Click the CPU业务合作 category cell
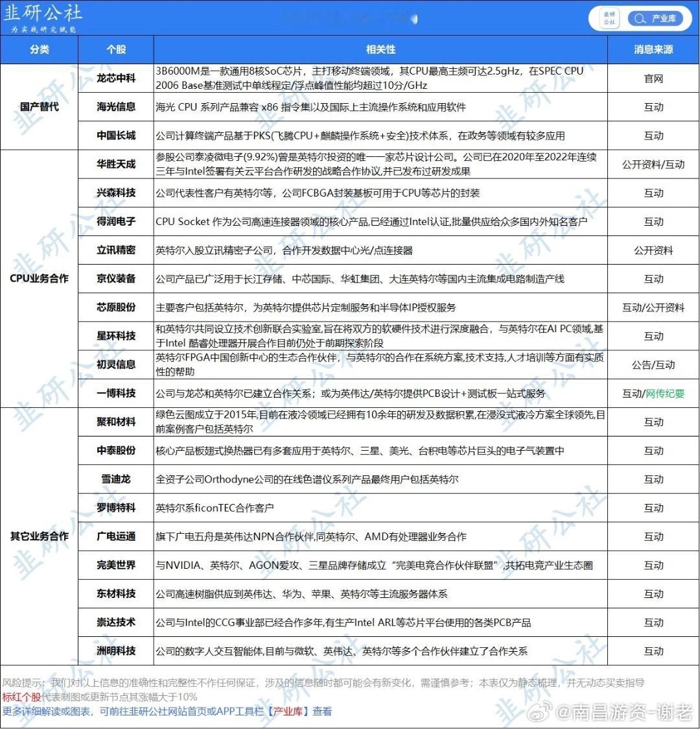The height and width of the screenshot is (729, 700). point(40,278)
